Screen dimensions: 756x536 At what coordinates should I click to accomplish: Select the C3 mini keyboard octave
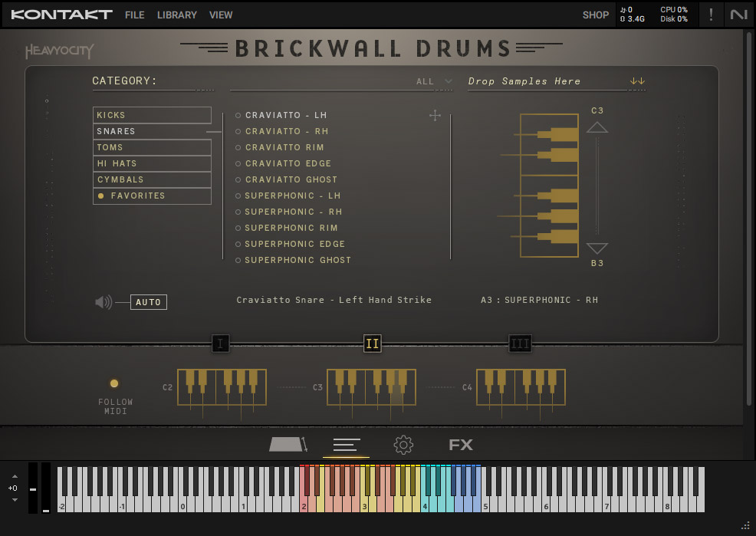371,387
